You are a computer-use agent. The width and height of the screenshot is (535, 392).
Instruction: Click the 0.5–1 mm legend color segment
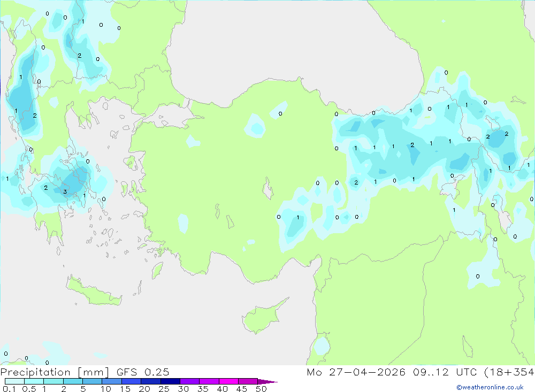[x=34, y=381]
